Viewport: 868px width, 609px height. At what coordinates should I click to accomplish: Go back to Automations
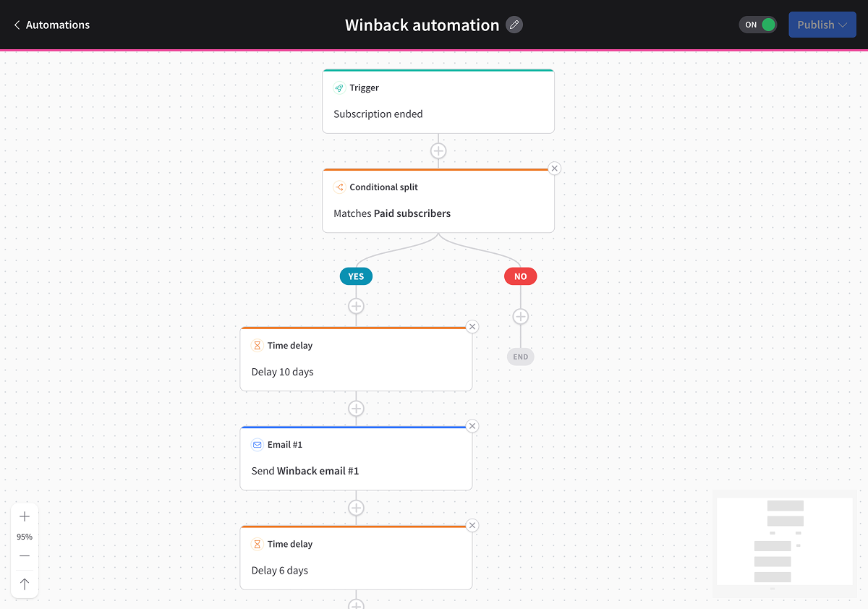pos(51,25)
